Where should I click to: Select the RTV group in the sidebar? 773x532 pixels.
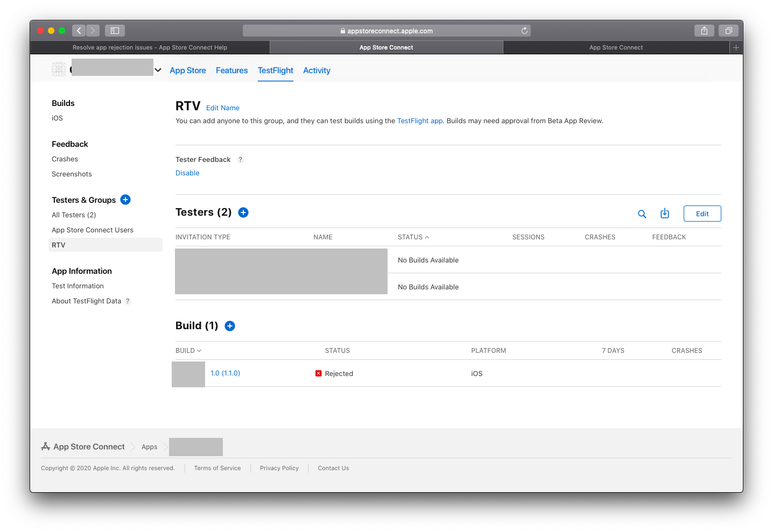pyautogui.click(x=106, y=245)
